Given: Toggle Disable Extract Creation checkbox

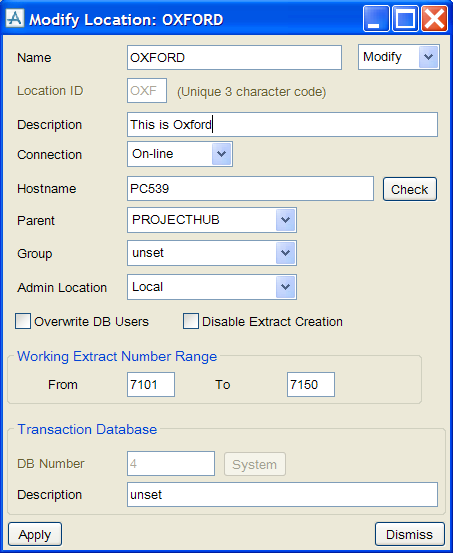Looking at the screenshot, I should [x=191, y=321].
